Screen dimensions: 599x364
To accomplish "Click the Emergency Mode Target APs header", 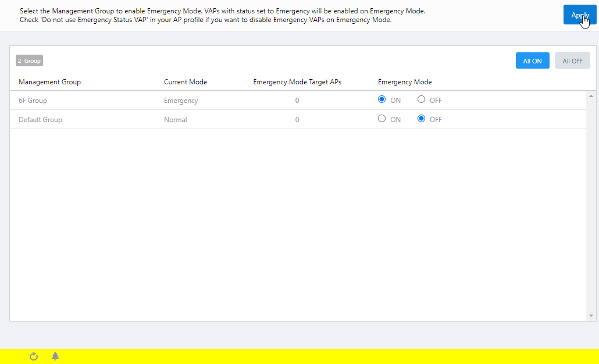I will pyautogui.click(x=297, y=82).
